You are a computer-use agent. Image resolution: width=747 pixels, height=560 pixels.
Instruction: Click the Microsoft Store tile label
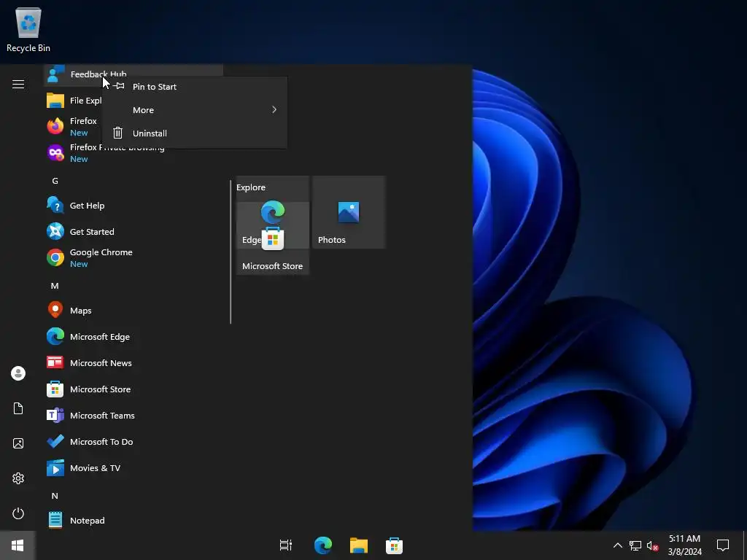click(x=273, y=266)
